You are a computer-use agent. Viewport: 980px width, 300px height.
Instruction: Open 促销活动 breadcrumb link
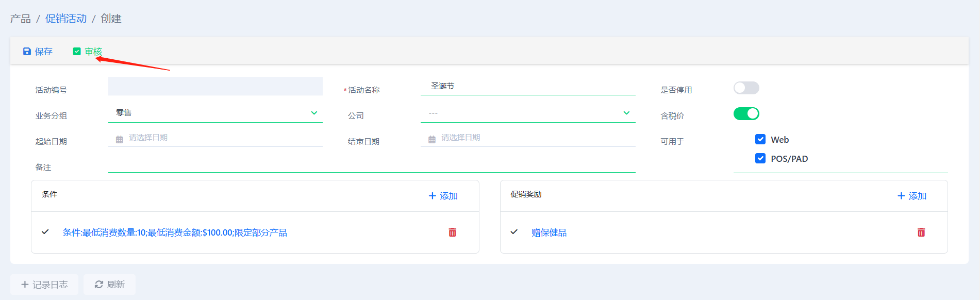tap(66, 19)
